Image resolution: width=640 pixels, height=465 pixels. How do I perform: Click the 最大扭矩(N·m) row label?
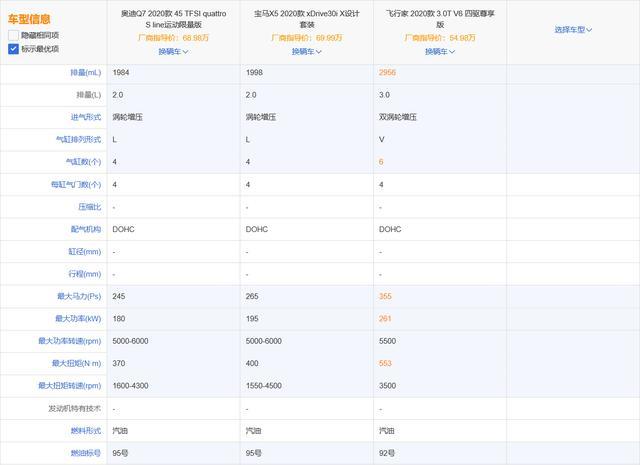pos(76,363)
